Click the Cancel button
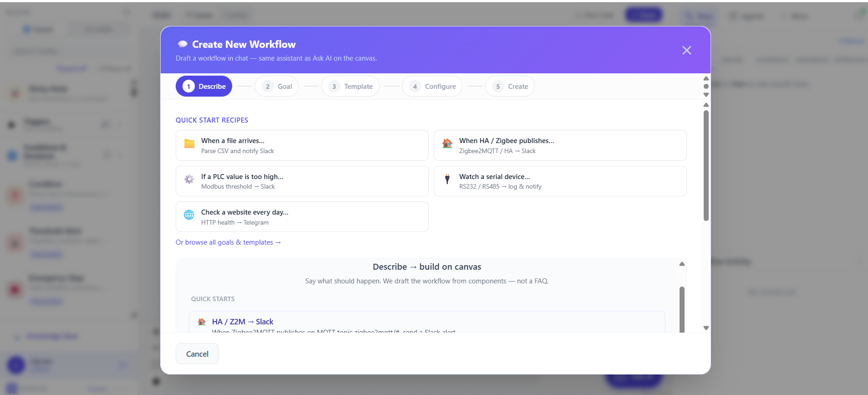This screenshot has width=868, height=395. coord(197,354)
